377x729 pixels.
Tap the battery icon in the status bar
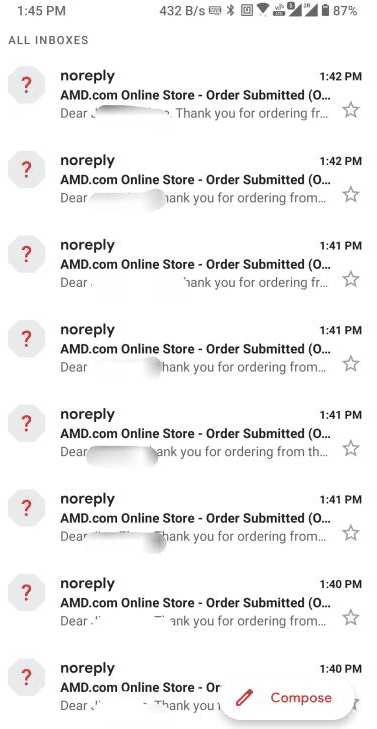tap(325, 11)
